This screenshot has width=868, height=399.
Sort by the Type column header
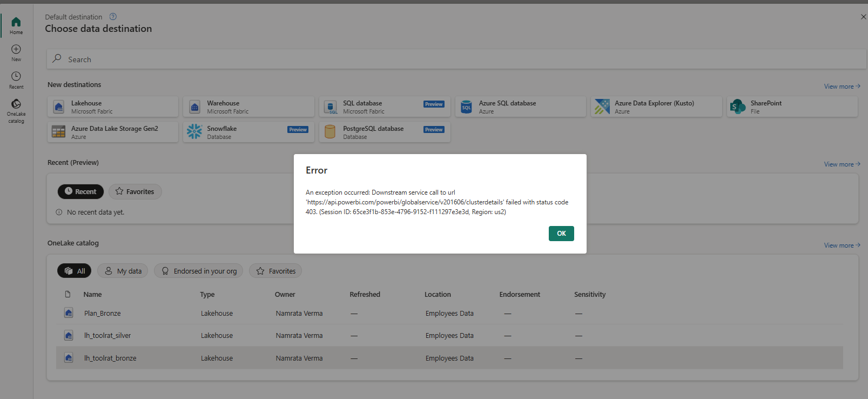coord(207,295)
